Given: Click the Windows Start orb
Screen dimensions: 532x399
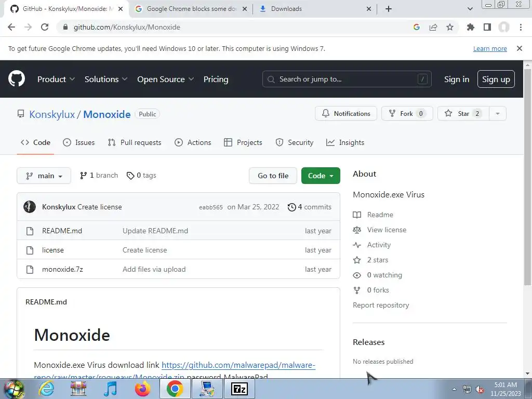Looking at the screenshot, I should pyautogui.click(x=14, y=389).
